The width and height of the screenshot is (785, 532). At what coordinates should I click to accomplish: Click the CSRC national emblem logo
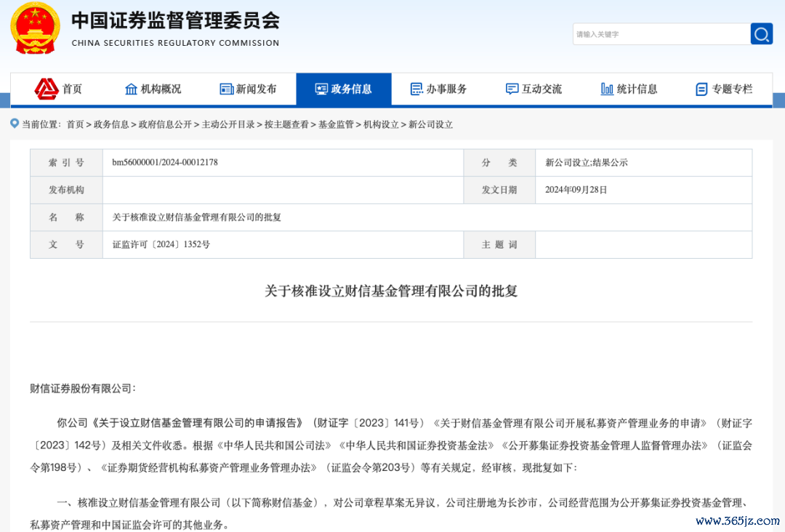pos(36,28)
